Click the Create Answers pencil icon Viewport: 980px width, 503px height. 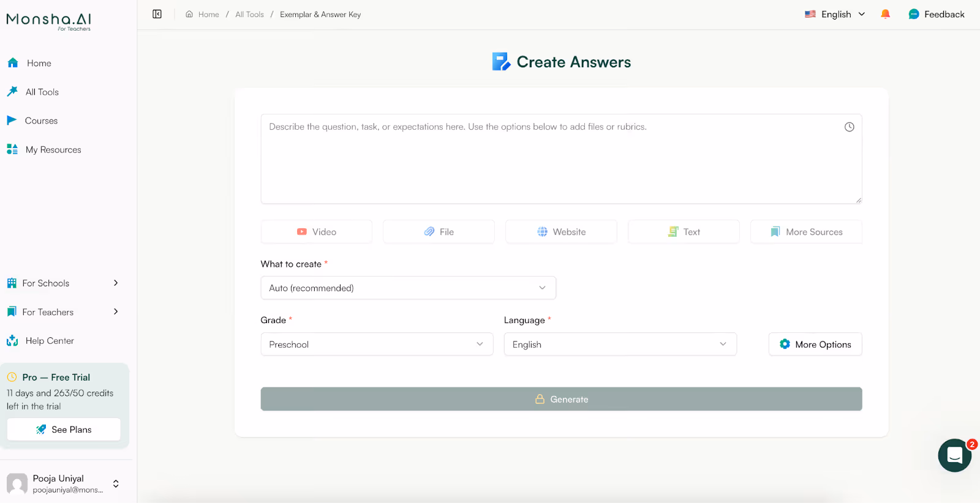coord(501,62)
